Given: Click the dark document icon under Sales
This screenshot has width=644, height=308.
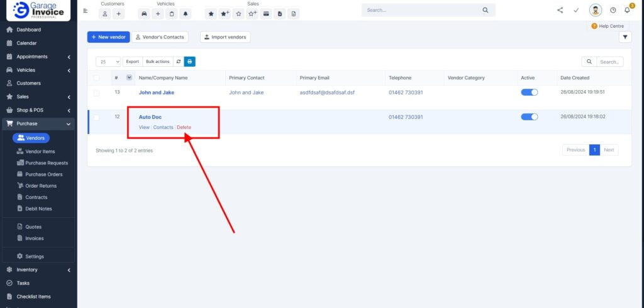Looking at the screenshot, I should 280,14.
